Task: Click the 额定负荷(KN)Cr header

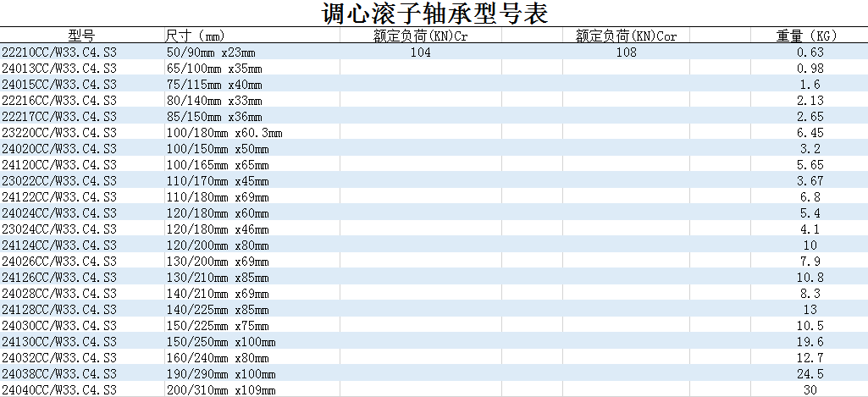Action: click(x=420, y=36)
